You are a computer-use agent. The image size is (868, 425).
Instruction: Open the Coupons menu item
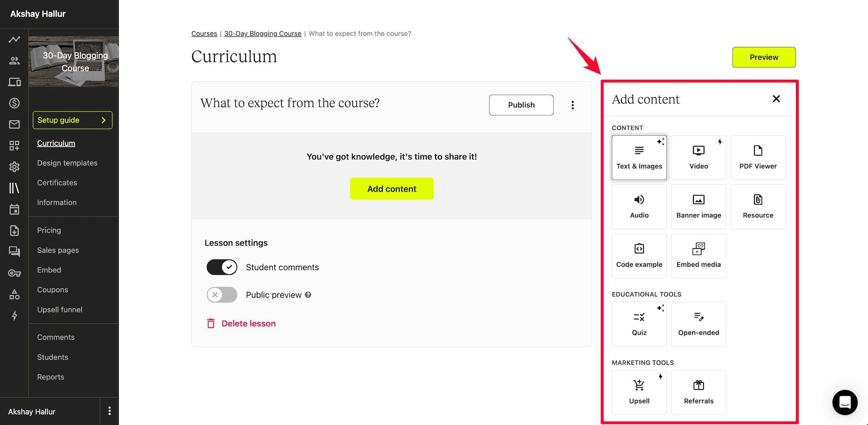tap(52, 289)
